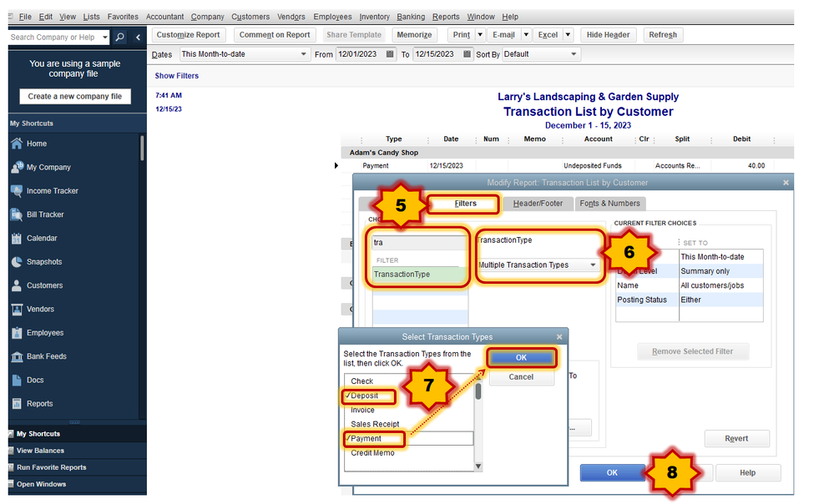Open Home from sidebar shortcuts

pos(36,144)
